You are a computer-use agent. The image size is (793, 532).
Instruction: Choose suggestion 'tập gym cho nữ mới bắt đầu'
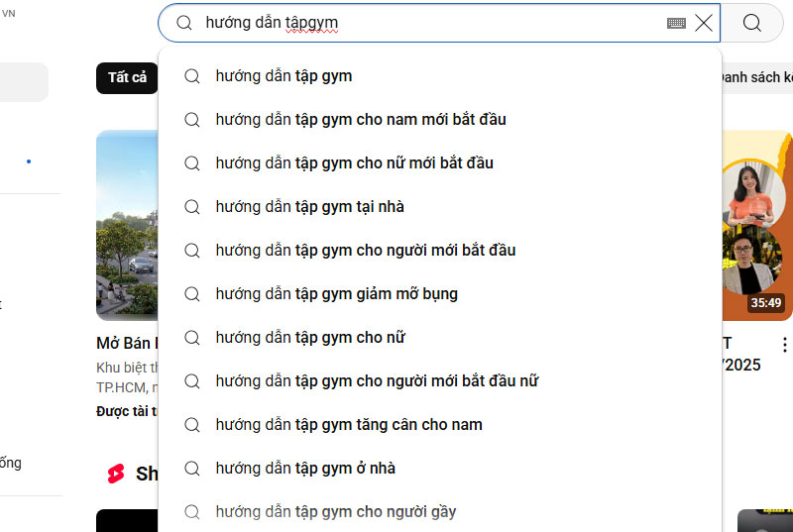pyautogui.click(x=354, y=163)
